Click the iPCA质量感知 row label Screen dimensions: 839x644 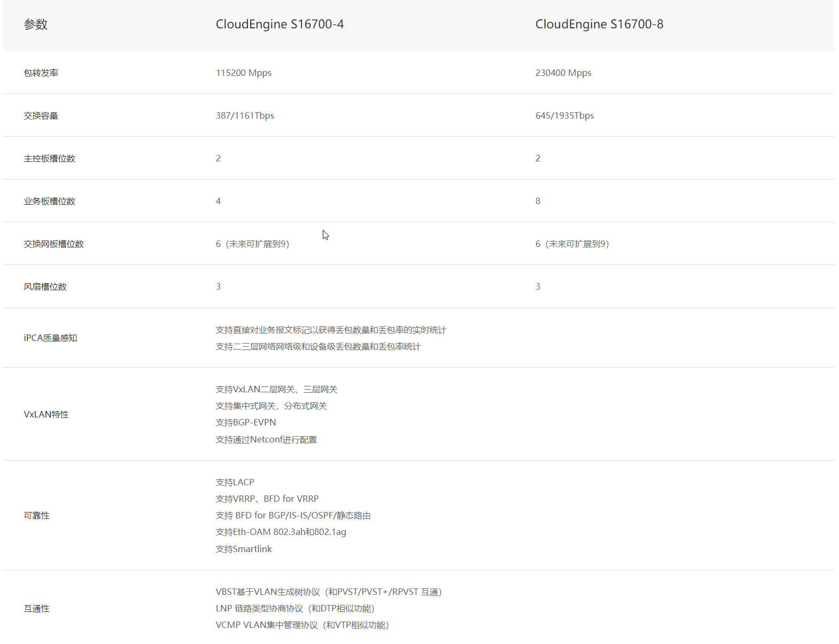click(x=50, y=338)
